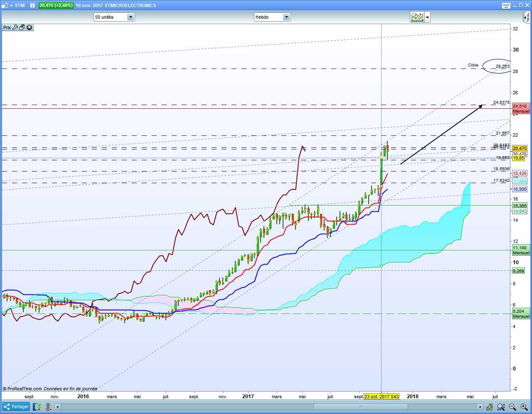
Task: Open the on-screen keyboard shortcuts icon
Action: (506, 5)
